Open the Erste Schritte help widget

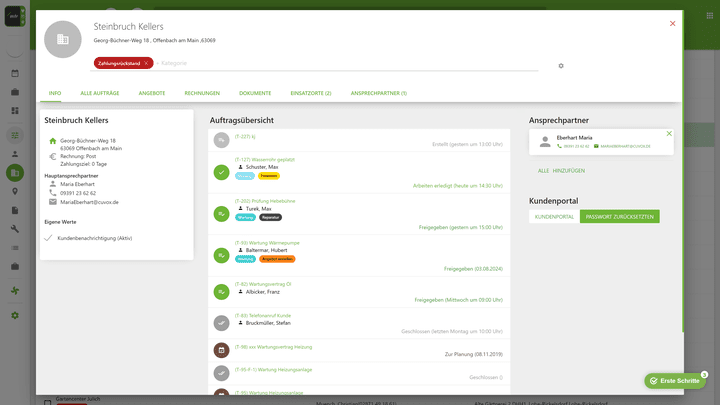pos(675,381)
